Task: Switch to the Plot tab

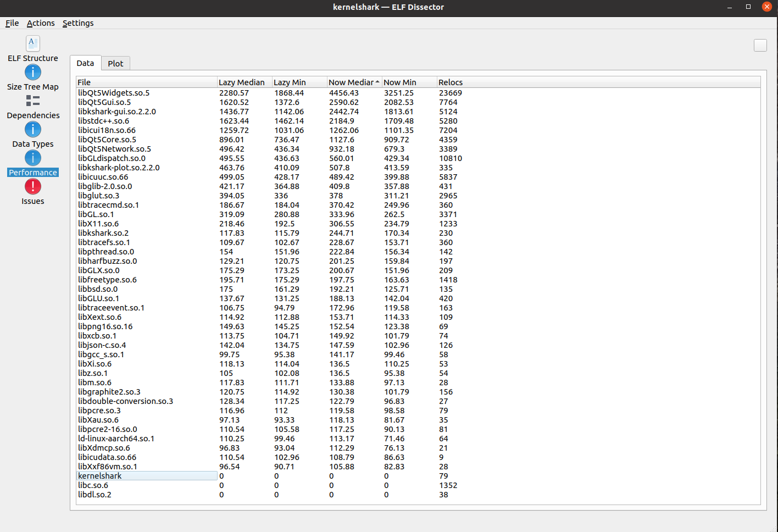Action: click(x=115, y=64)
